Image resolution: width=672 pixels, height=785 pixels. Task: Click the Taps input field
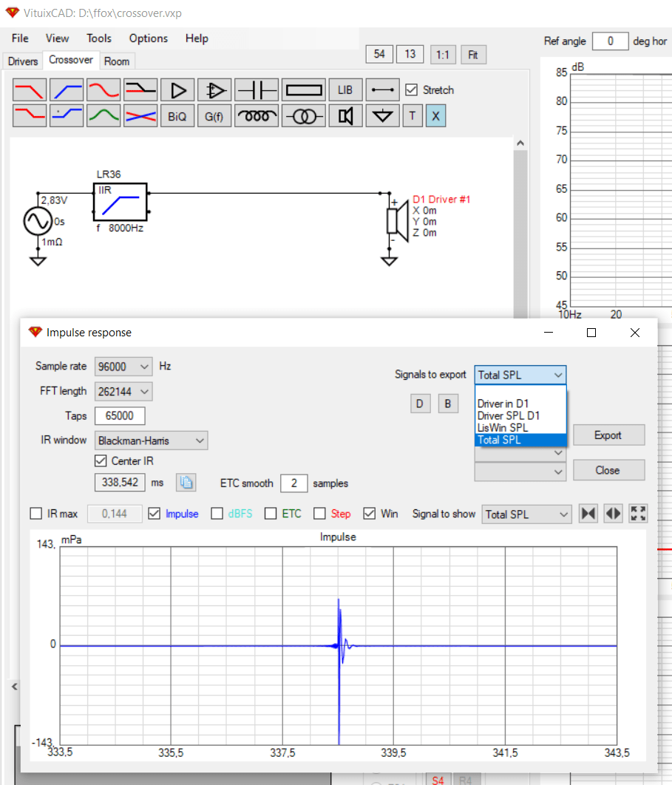120,416
